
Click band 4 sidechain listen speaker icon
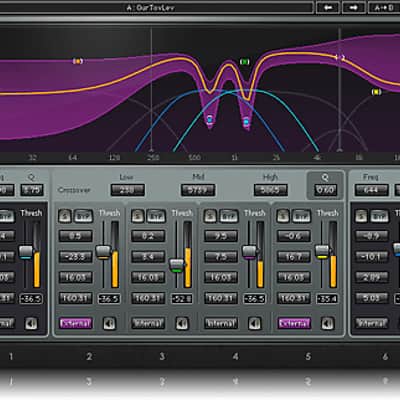click(x=254, y=323)
